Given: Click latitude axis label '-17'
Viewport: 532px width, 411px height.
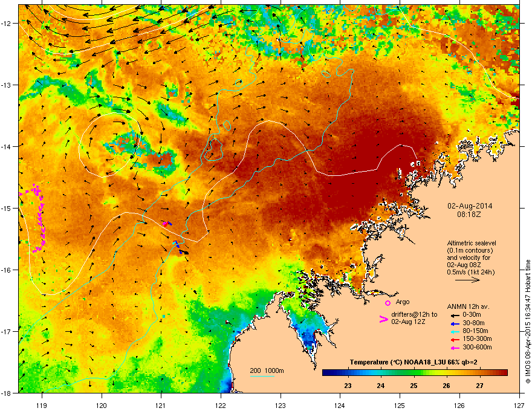Looking at the screenshot, I should point(7,331).
